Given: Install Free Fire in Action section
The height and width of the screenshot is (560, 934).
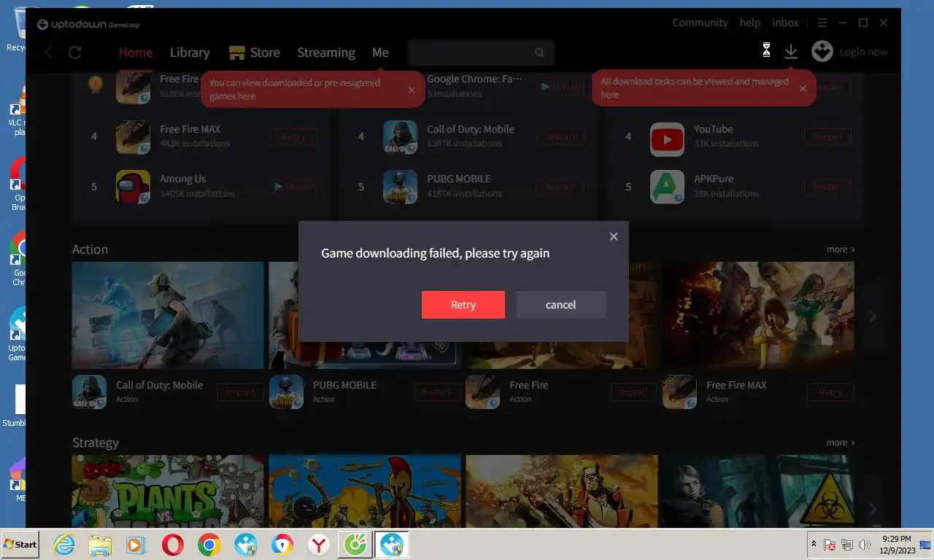Looking at the screenshot, I should [x=634, y=392].
